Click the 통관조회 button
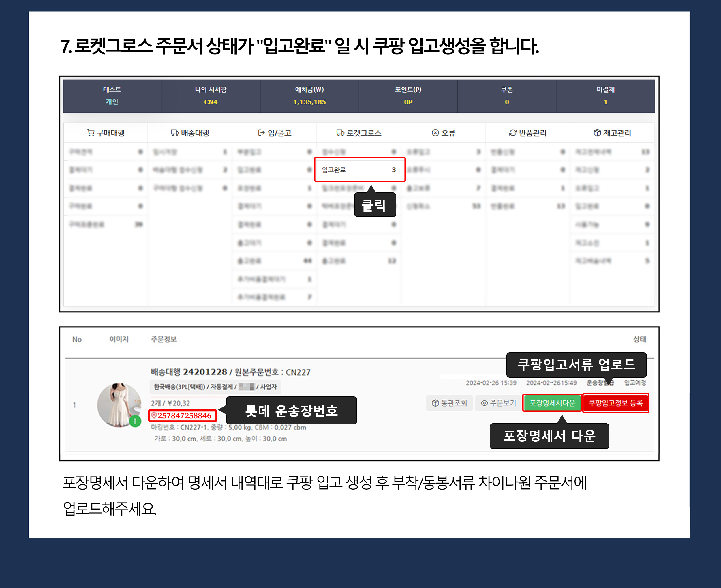Viewport: 721px width, 588px height. click(449, 403)
